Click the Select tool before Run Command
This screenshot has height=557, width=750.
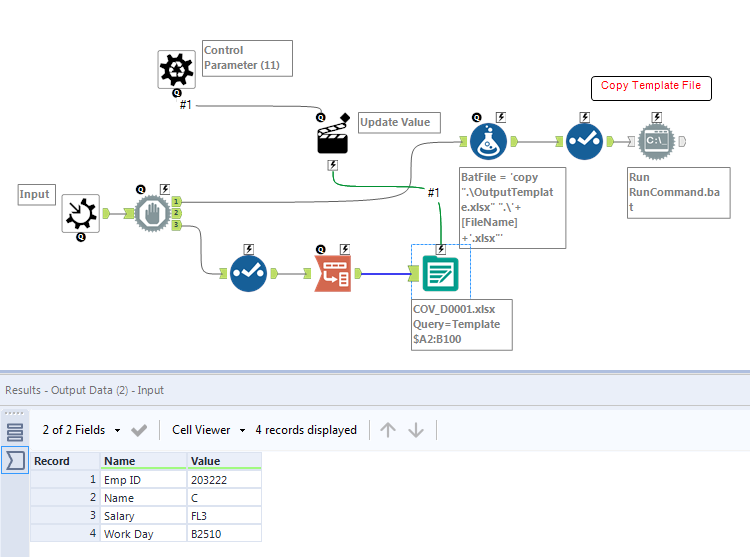pyautogui.click(x=584, y=142)
